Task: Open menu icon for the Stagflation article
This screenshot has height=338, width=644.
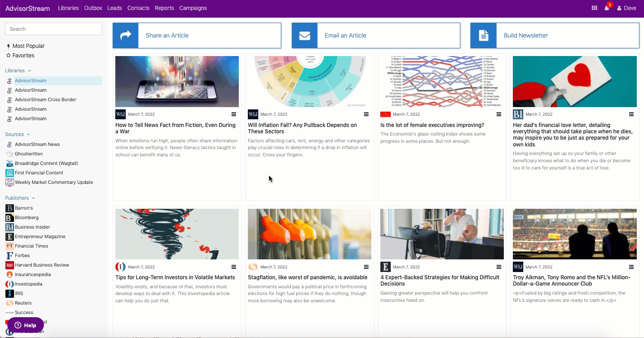Action: pos(366,267)
